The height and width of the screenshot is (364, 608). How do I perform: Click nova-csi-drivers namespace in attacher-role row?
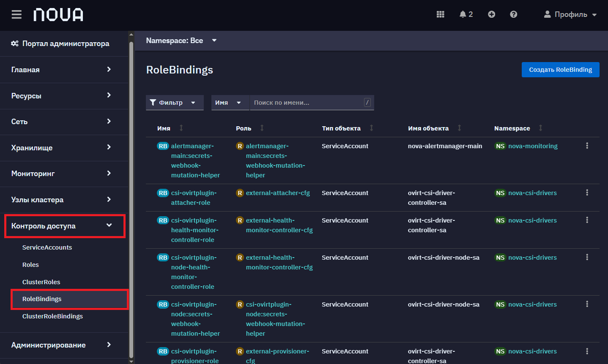click(x=532, y=193)
